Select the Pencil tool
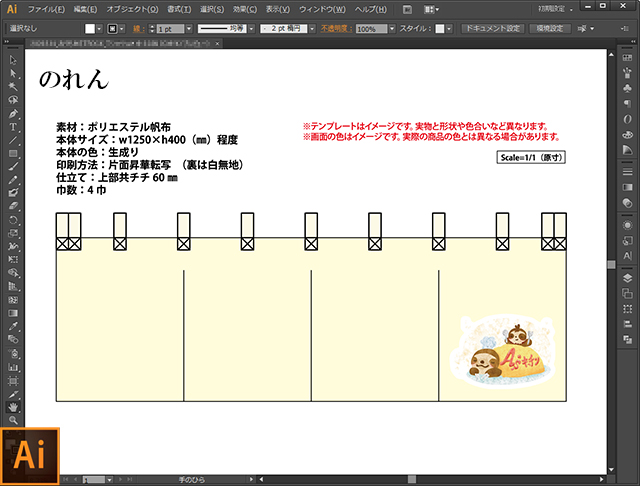The image size is (640, 486). pos(13,180)
